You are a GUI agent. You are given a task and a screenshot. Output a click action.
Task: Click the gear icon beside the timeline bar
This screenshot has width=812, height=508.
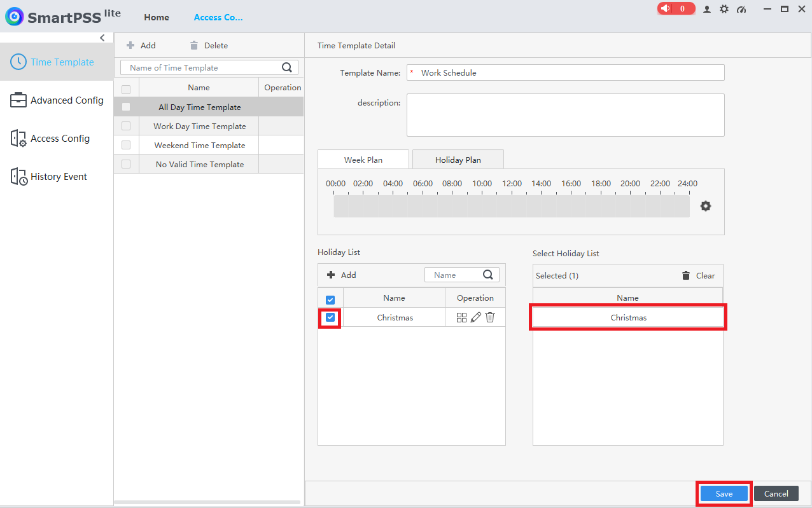click(705, 206)
